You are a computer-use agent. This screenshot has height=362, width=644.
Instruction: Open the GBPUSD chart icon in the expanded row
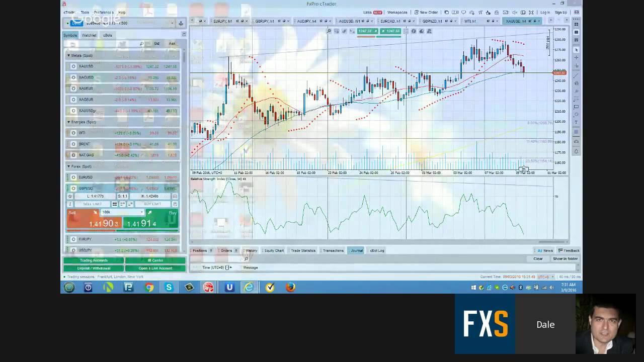[175, 196]
